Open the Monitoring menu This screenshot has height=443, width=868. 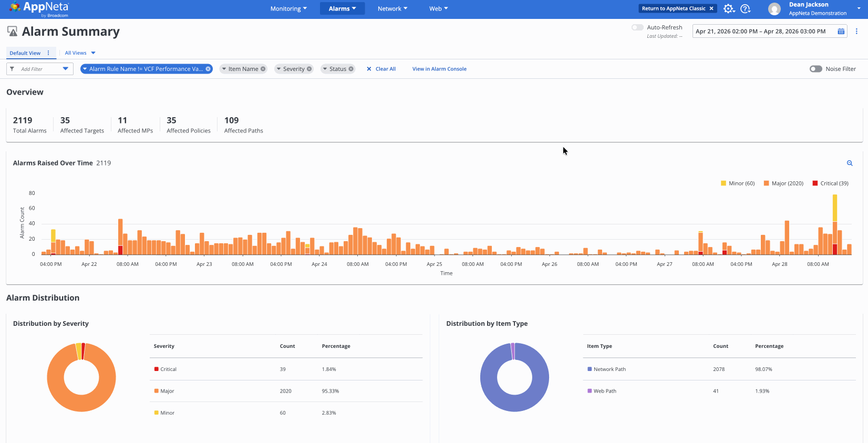point(288,8)
